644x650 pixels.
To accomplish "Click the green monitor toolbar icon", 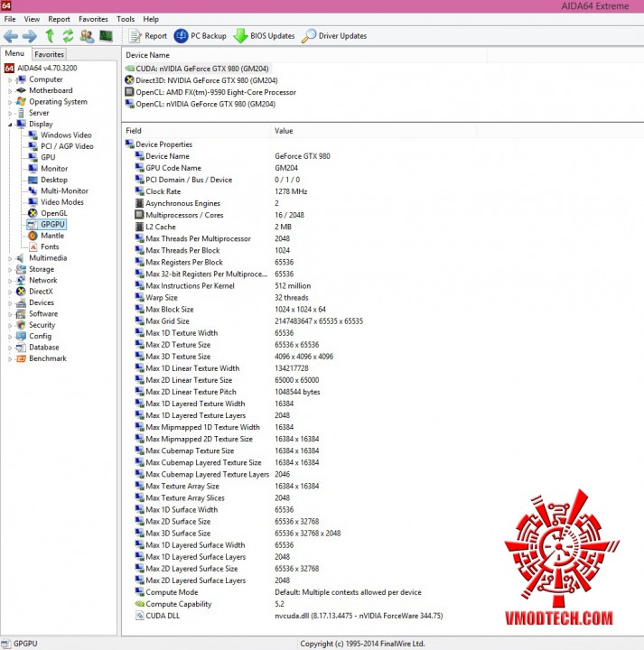I will [106, 36].
